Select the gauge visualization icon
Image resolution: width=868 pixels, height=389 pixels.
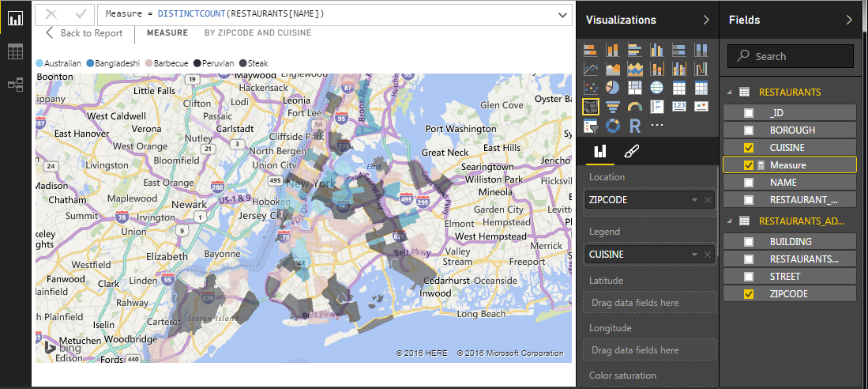pyautogui.click(x=634, y=106)
